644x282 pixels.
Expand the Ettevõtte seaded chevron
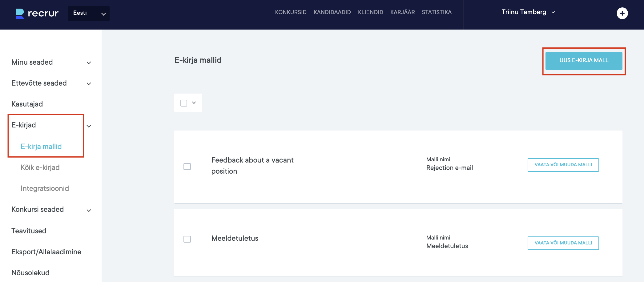pyautogui.click(x=89, y=84)
